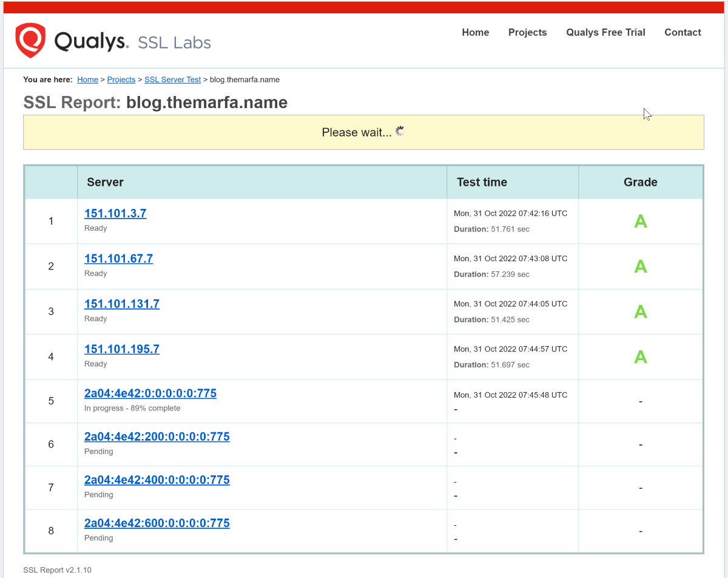
Task: Click the Please wait... message text
Action: click(357, 132)
